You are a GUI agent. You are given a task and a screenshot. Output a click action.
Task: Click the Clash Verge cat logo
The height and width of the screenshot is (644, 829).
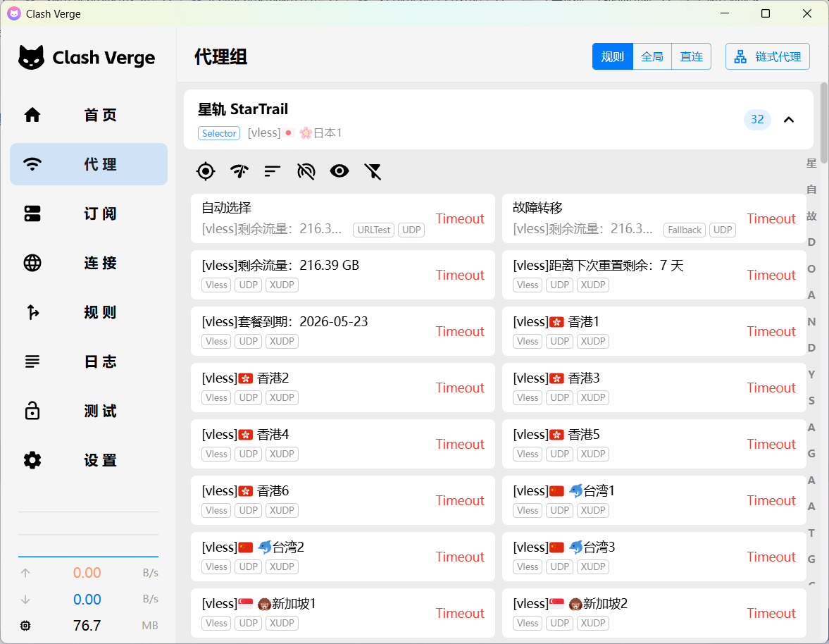click(x=31, y=58)
